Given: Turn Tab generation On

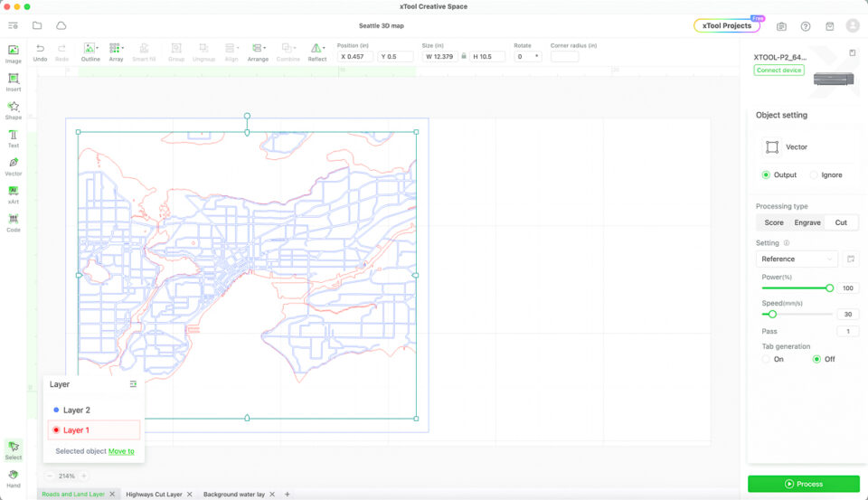Looking at the screenshot, I should tap(767, 360).
